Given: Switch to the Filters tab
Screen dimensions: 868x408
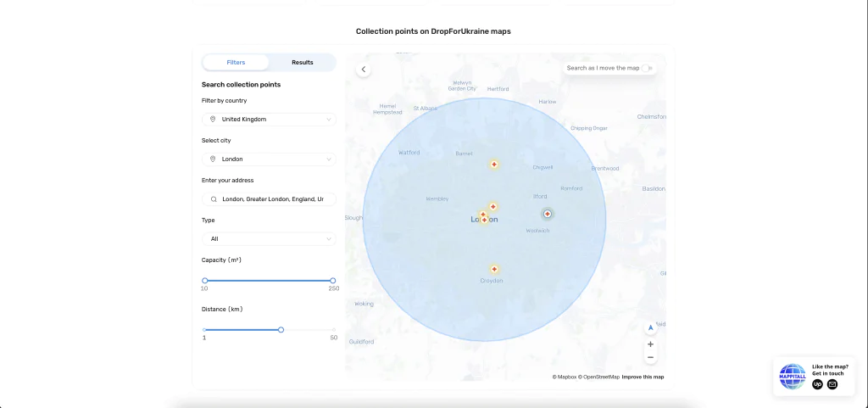Looking at the screenshot, I should pos(236,63).
